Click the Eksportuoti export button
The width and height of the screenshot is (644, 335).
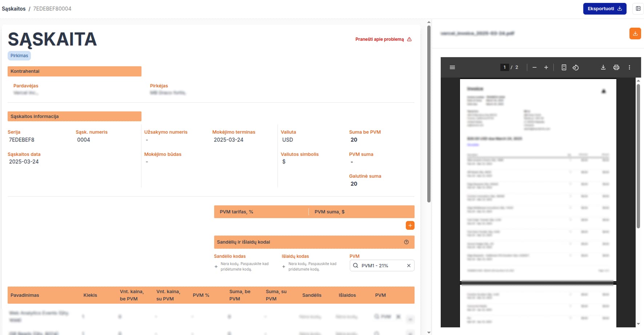pyautogui.click(x=604, y=9)
